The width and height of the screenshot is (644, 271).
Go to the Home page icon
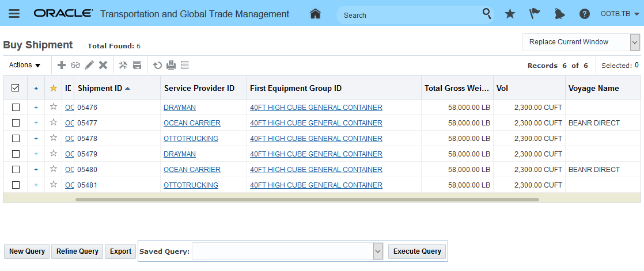pos(315,14)
